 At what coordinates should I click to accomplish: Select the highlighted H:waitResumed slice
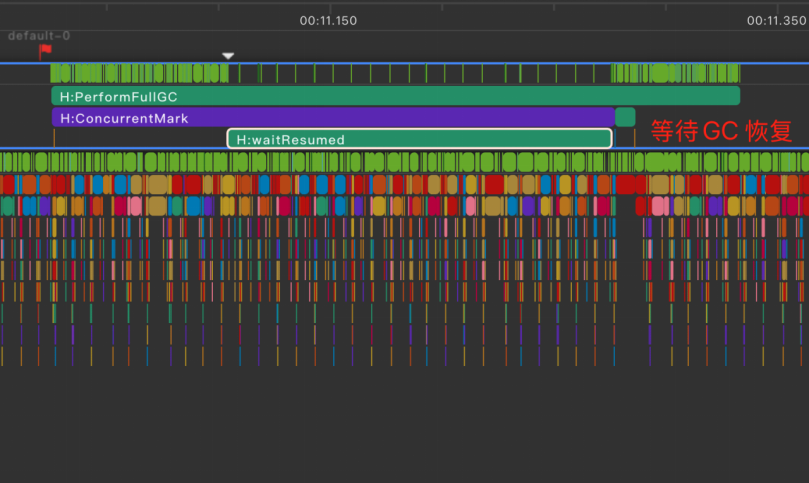(419, 139)
